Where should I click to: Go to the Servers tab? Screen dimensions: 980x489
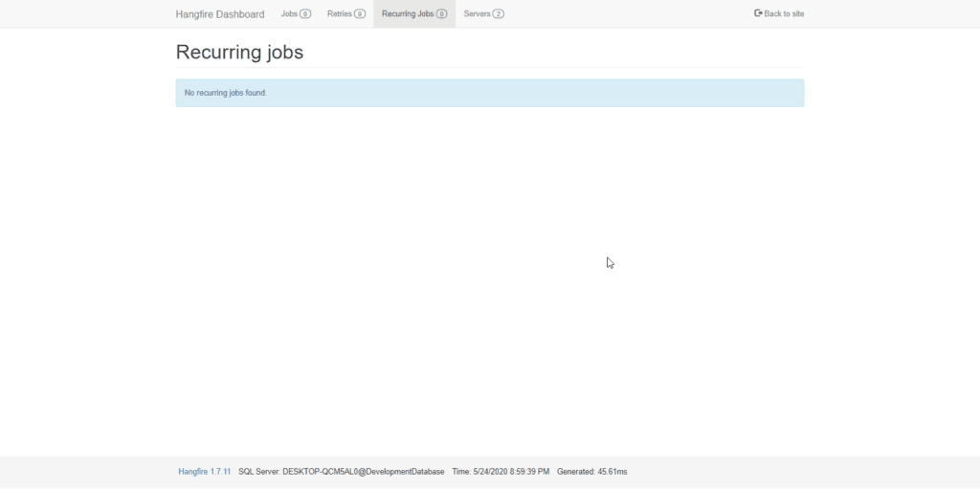click(483, 13)
